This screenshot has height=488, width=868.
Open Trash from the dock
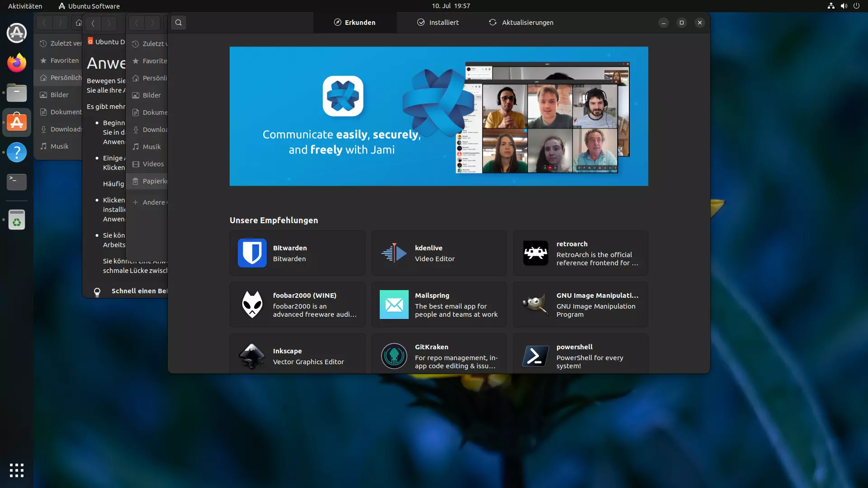pos(17,220)
